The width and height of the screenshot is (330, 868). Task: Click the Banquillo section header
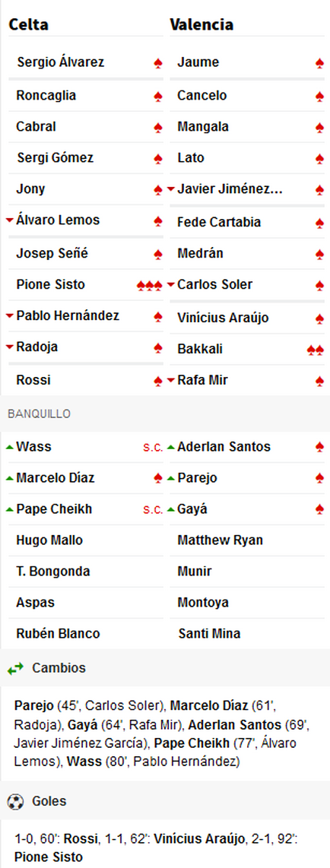(x=39, y=414)
